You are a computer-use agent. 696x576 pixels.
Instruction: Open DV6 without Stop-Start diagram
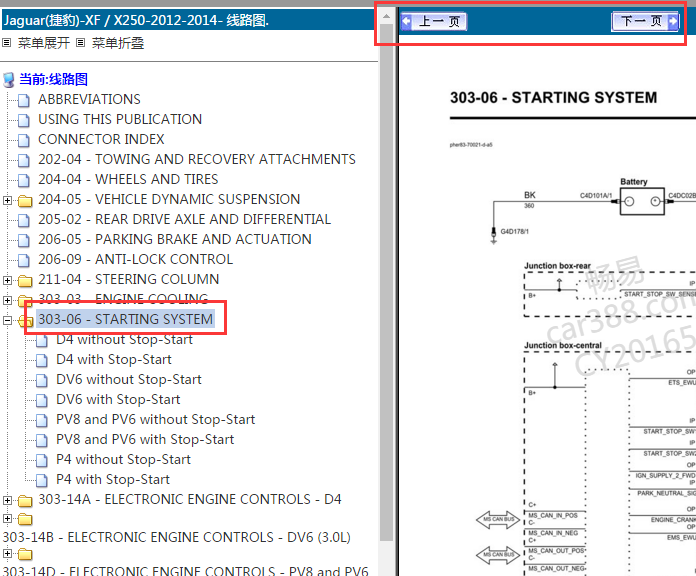tap(129, 379)
